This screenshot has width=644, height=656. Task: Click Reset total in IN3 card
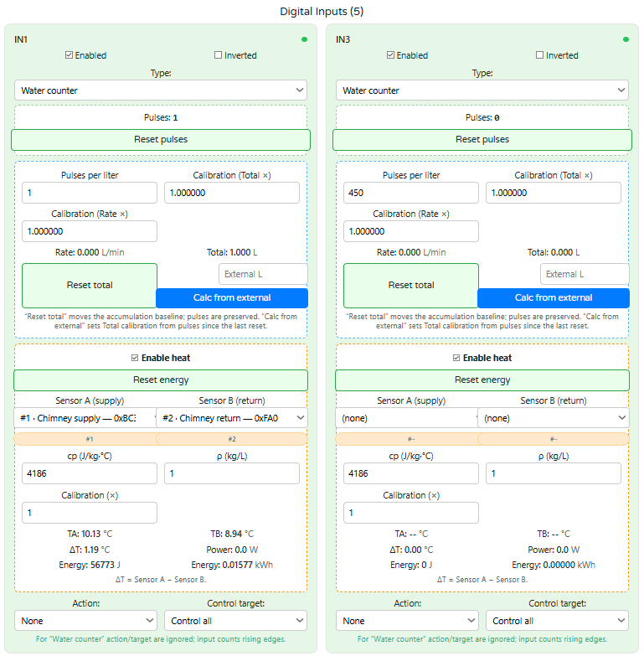[411, 286]
